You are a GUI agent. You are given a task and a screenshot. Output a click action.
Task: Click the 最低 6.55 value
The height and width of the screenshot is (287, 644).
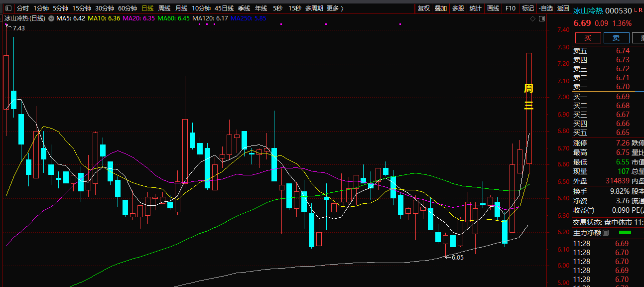(x=623, y=162)
